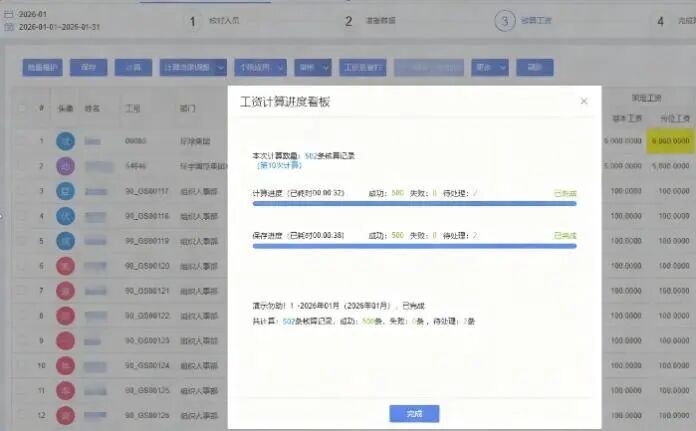Click the blue avatar in row 4
This screenshot has height=431, width=696.
click(65, 216)
